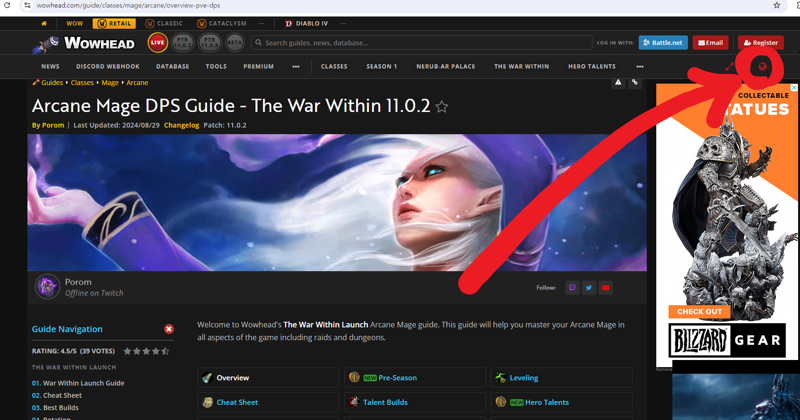Image resolution: width=800 pixels, height=420 pixels.
Task: Select the Retail game tab
Action: tap(114, 23)
